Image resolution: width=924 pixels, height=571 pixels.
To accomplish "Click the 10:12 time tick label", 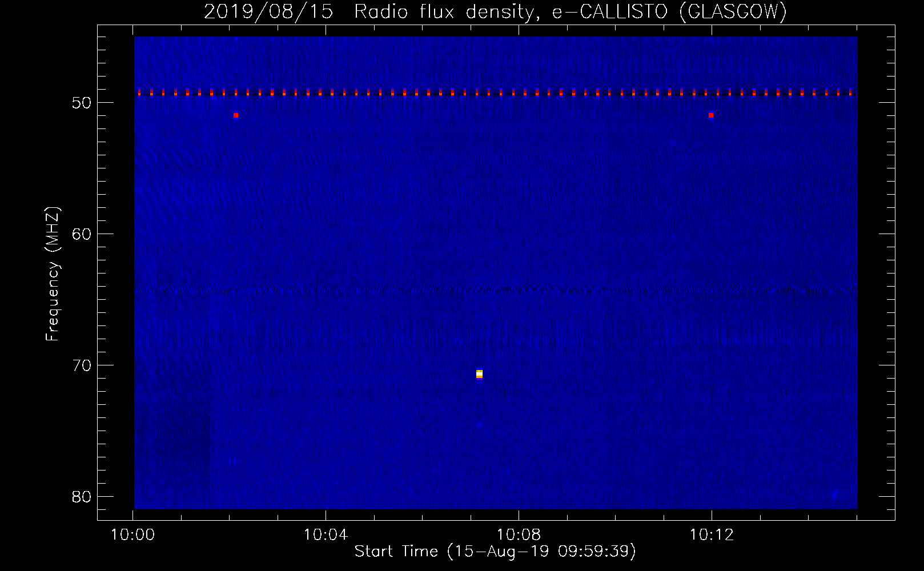I will pos(712,535).
